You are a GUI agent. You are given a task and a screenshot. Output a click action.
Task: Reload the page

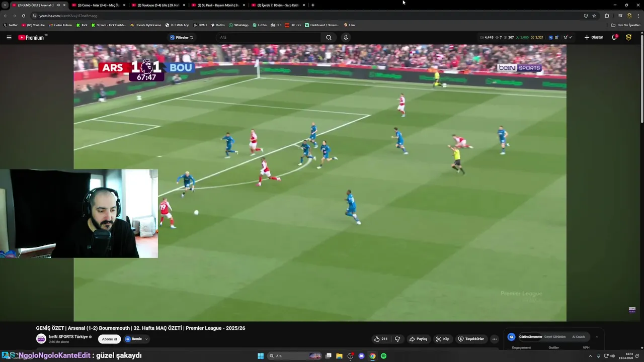coord(23,16)
